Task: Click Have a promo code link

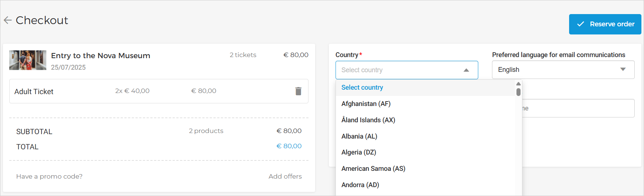Action: click(49, 176)
